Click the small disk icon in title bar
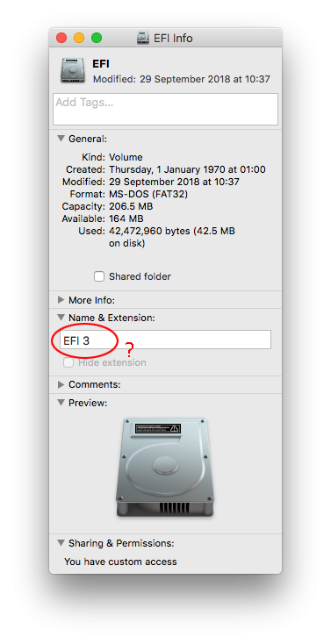331x644 pixels. point(143,39)
